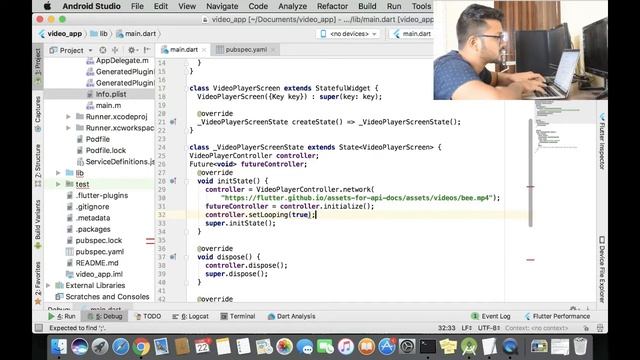Open the App Store from the Dock

pyautogui.click(x=387, y=347)
